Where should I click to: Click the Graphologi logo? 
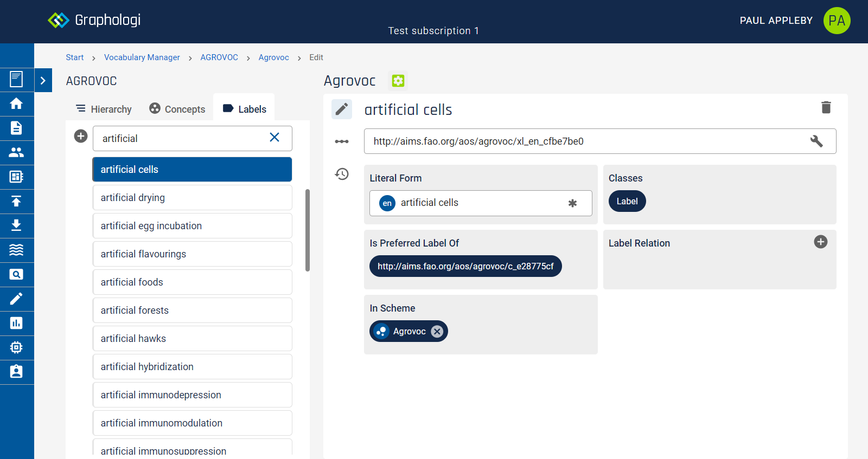[94, 20]
